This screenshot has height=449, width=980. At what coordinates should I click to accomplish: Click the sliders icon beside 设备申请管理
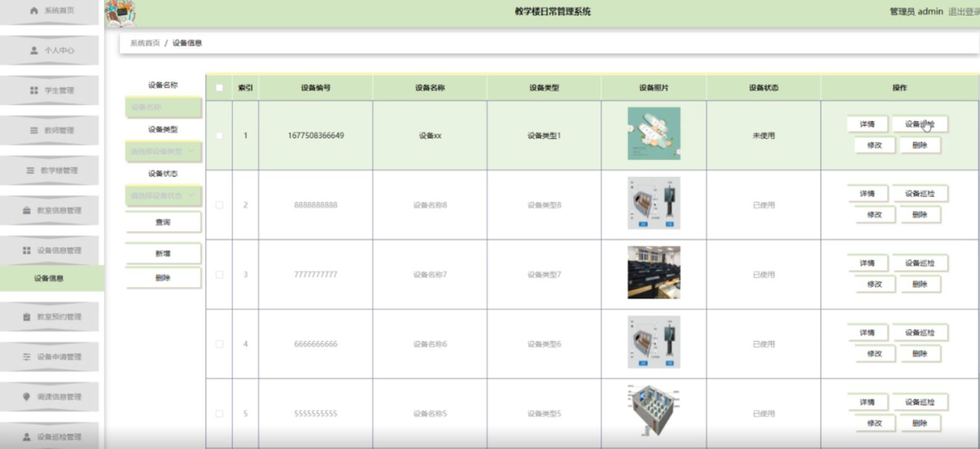(x=27, y=357)
